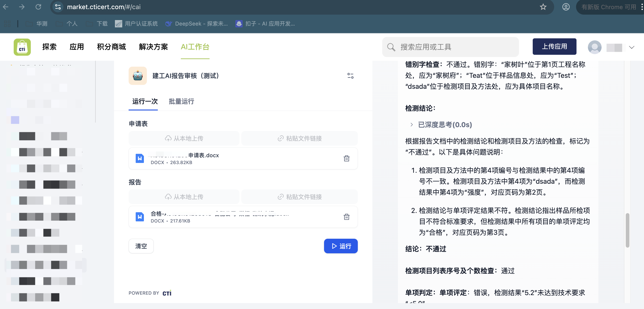Bookmark this page with the star icon

(x=543, y=7)
